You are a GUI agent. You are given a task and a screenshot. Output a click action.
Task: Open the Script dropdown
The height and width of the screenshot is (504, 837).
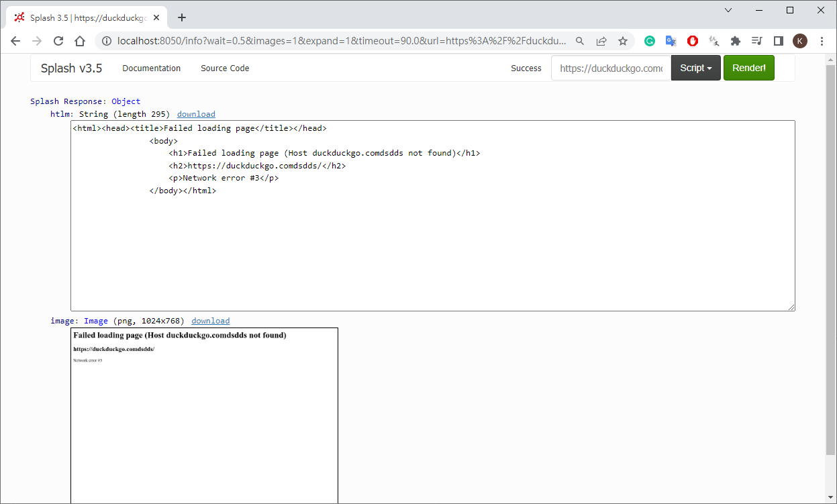pyautogui.click(x=695, y=68)
